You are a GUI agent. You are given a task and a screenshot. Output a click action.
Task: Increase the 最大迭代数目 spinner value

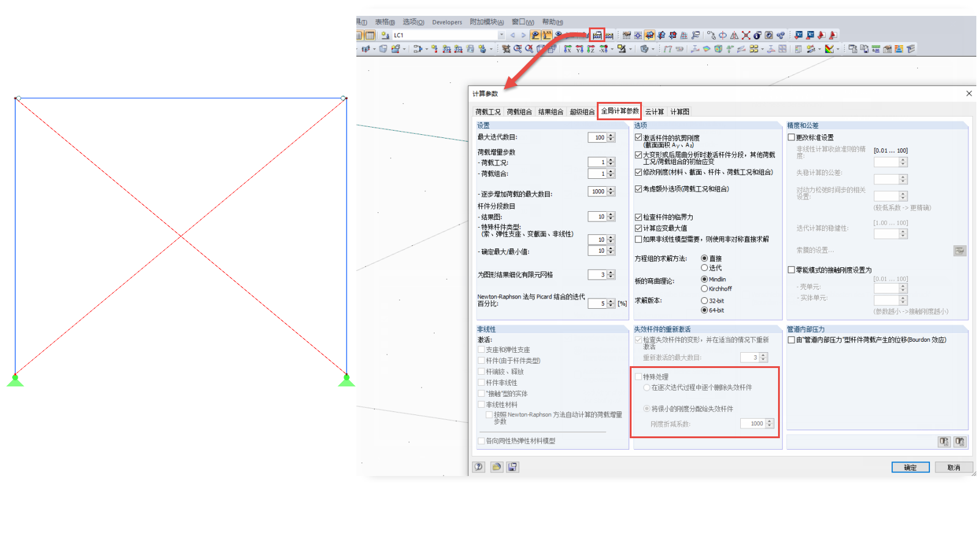point(611,135)
